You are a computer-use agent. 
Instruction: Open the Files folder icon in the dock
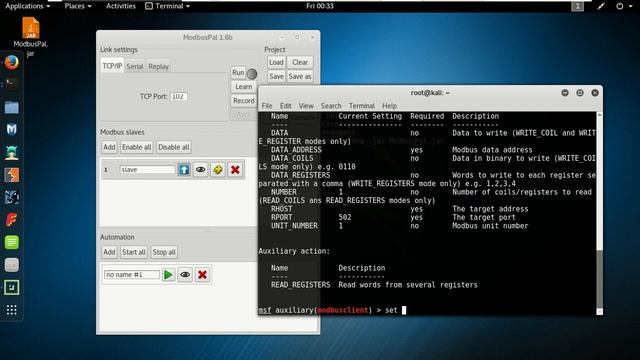coord(11,107)
